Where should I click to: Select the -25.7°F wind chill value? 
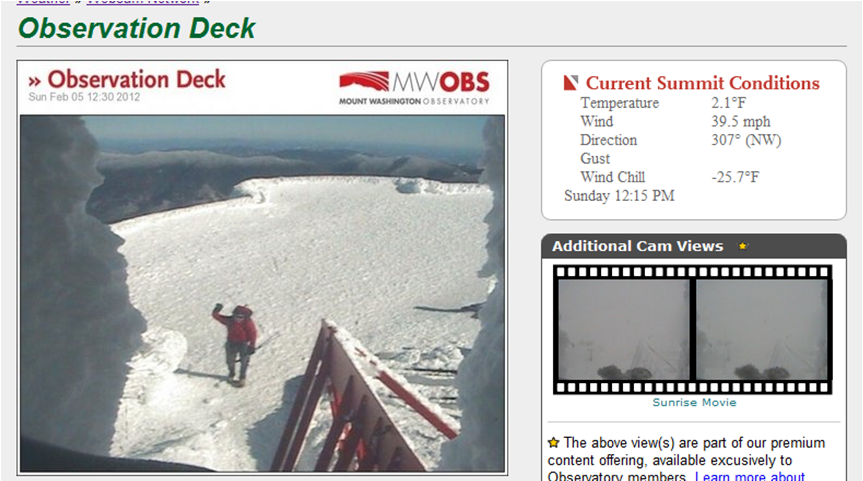[735, 177]
